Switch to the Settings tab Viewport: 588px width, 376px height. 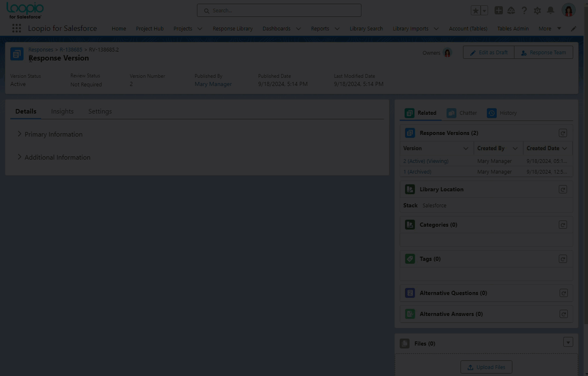pos(100,111)
